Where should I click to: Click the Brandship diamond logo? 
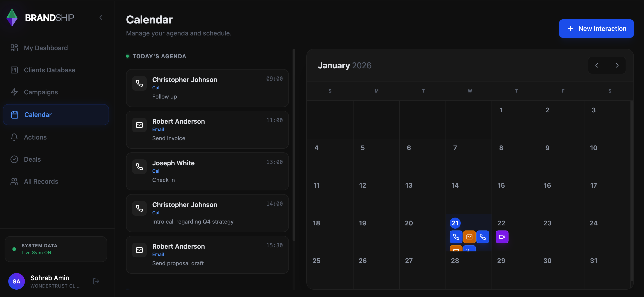coord(12,17)
